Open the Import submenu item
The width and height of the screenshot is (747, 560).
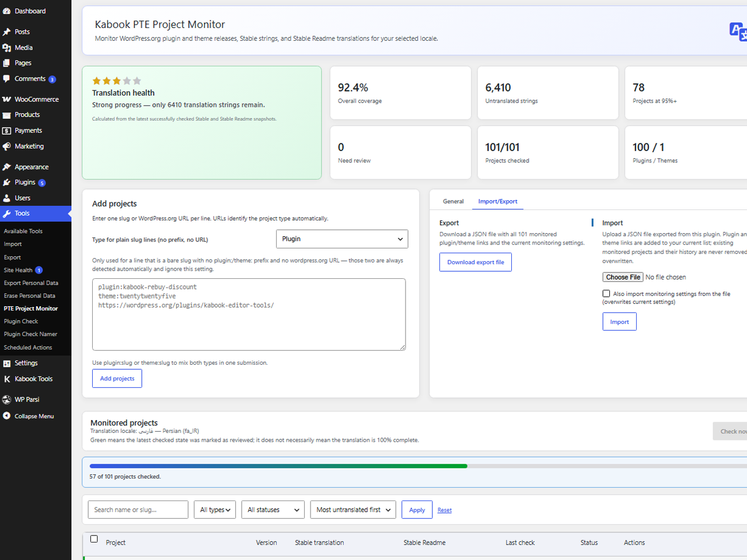tap(13, 244)
